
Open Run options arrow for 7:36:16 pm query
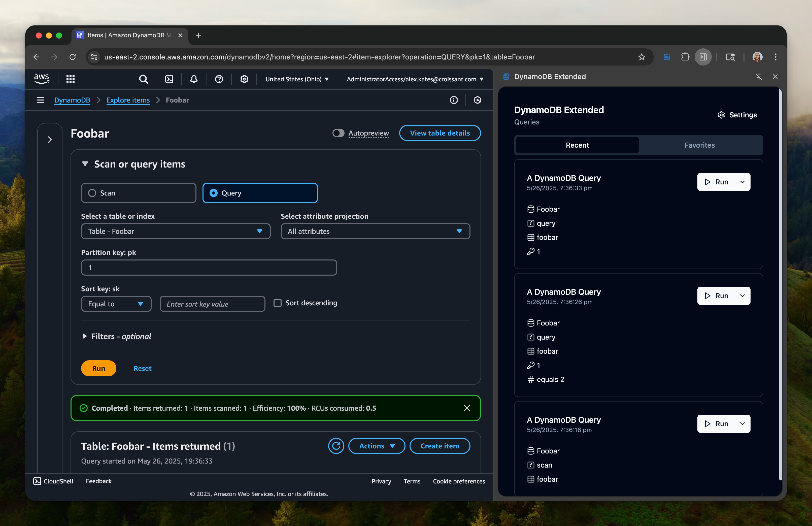pyautogui.click(x=742, y=424)
